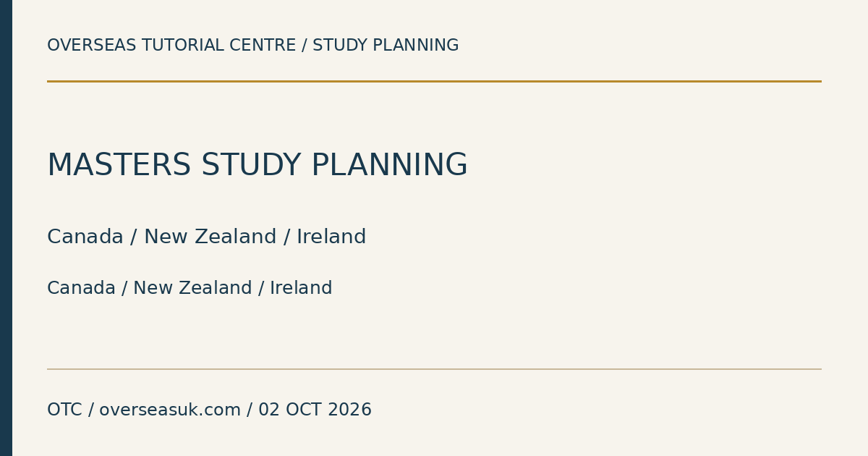Select Ireland in the larger subtitle line
Screen dimensions: 868x456
[x=331, y=237]
